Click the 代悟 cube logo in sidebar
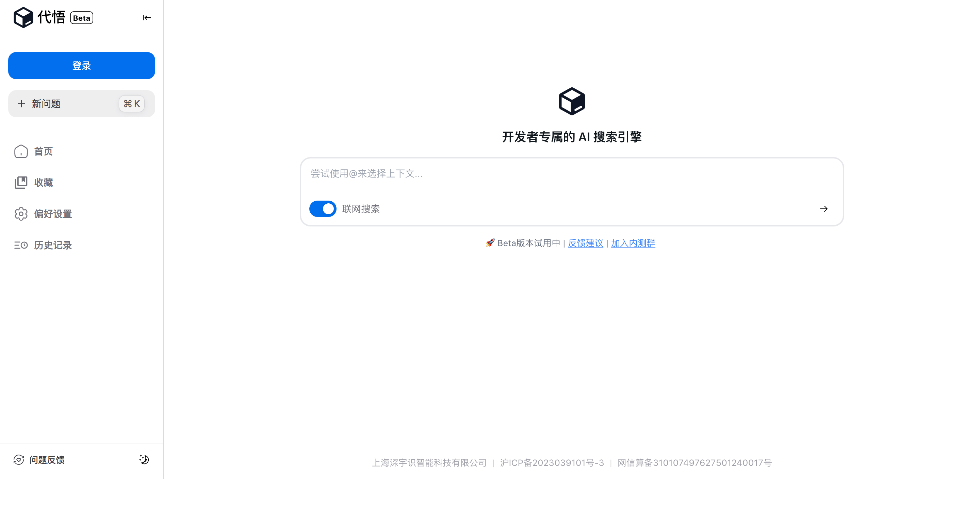The height and width of the screenshot is (525, 980). 23,17
